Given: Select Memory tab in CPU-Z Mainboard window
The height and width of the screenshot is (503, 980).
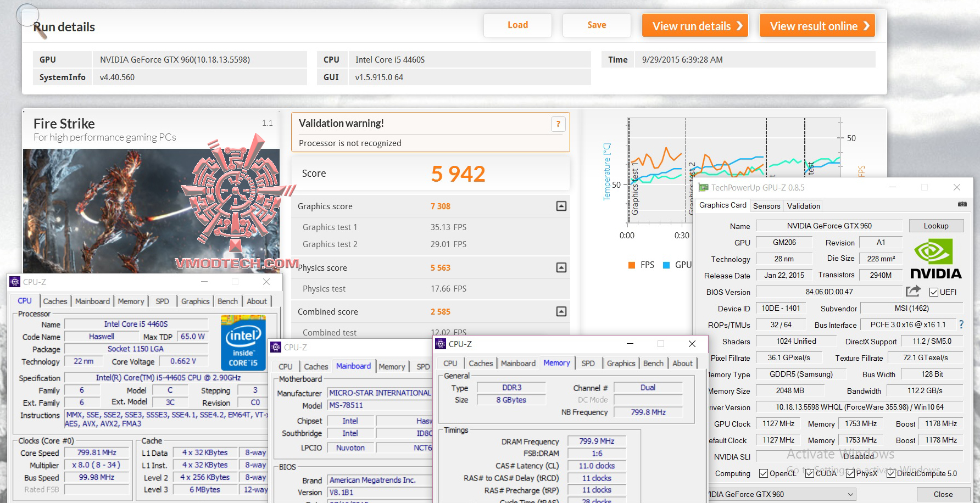Looking at the screenshot, I should (x=392, y=367).
